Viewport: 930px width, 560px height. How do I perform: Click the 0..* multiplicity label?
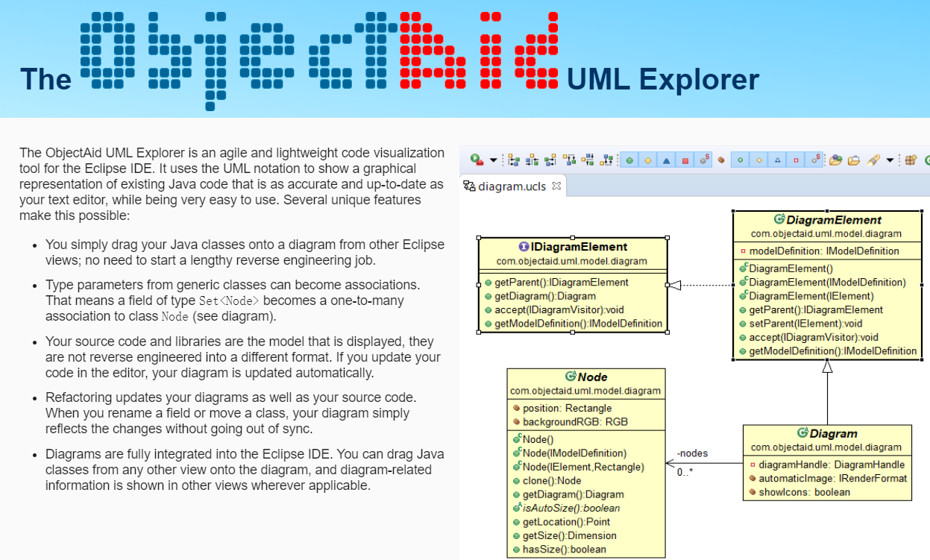click(685, 472)
